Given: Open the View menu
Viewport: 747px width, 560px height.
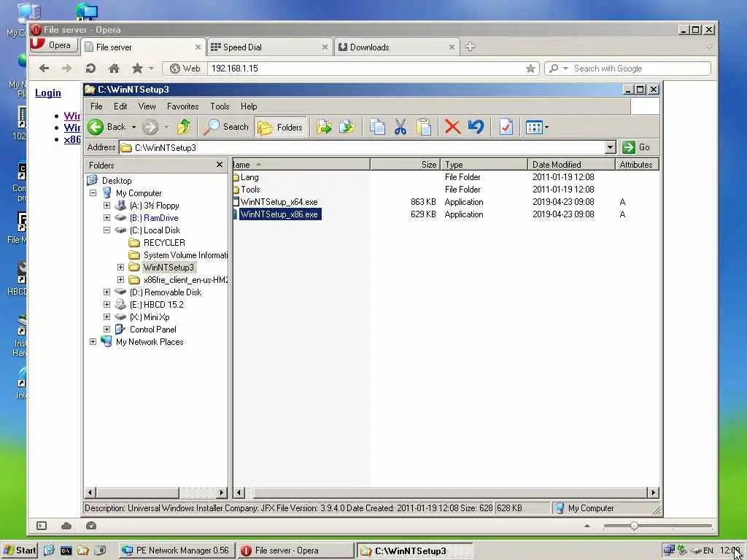Looking at the screenshot, I should [x=147, y=106].
